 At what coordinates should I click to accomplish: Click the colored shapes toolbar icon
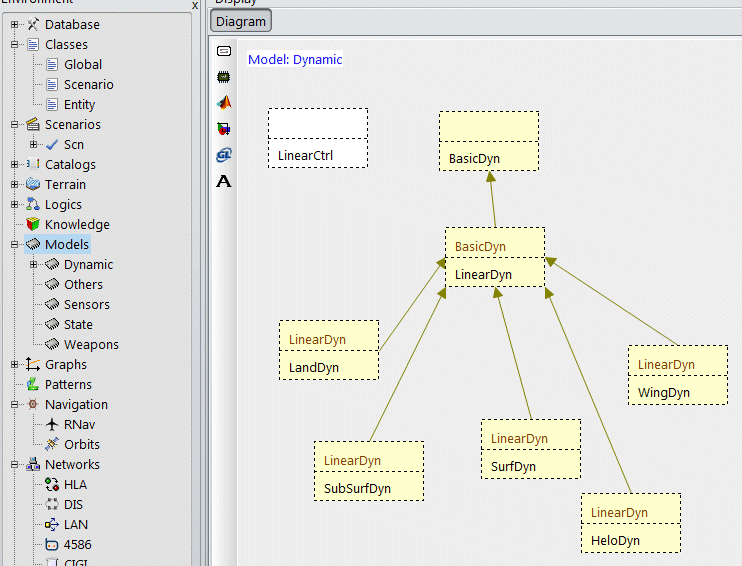coord(224,129)
